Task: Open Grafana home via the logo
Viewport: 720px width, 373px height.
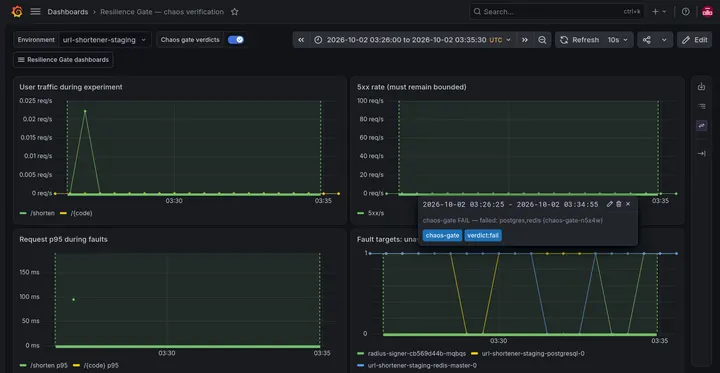Action: 17,11
